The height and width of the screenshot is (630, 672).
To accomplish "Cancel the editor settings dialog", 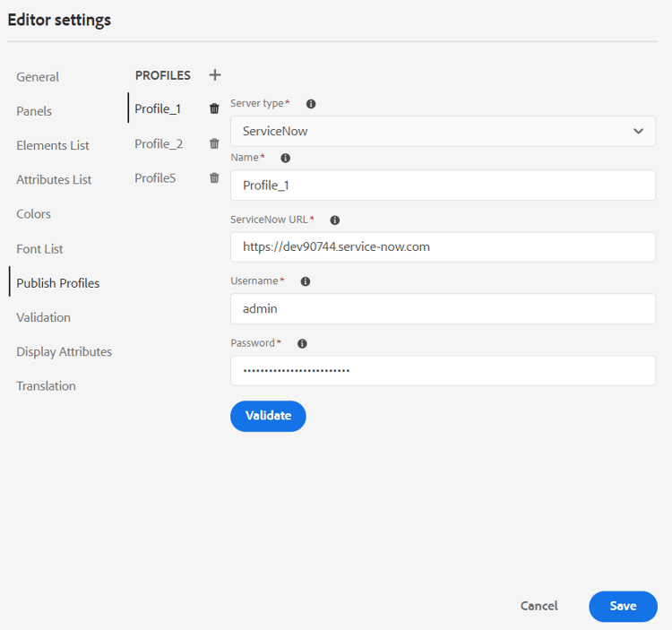I will (x=539, y=606).
